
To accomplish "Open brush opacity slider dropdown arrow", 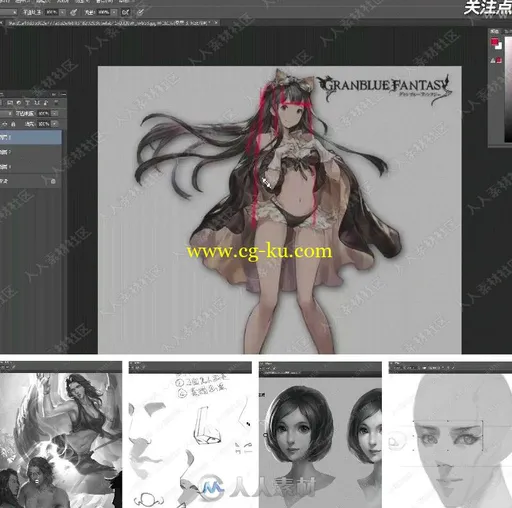I will tap(63, 12).
